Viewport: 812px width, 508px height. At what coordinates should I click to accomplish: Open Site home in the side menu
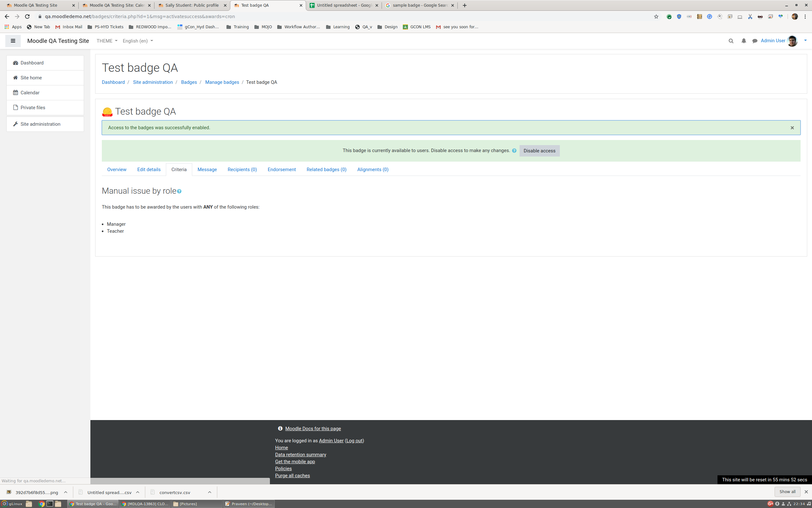[45, 77]
